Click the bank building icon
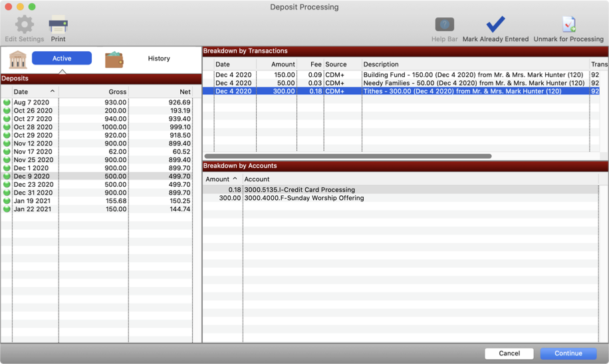The height and width of the screenshot is (364, 609). (x=18, y=59)
